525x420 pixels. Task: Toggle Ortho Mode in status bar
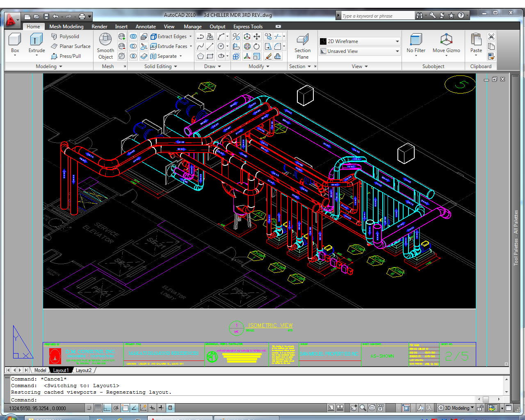107,408
